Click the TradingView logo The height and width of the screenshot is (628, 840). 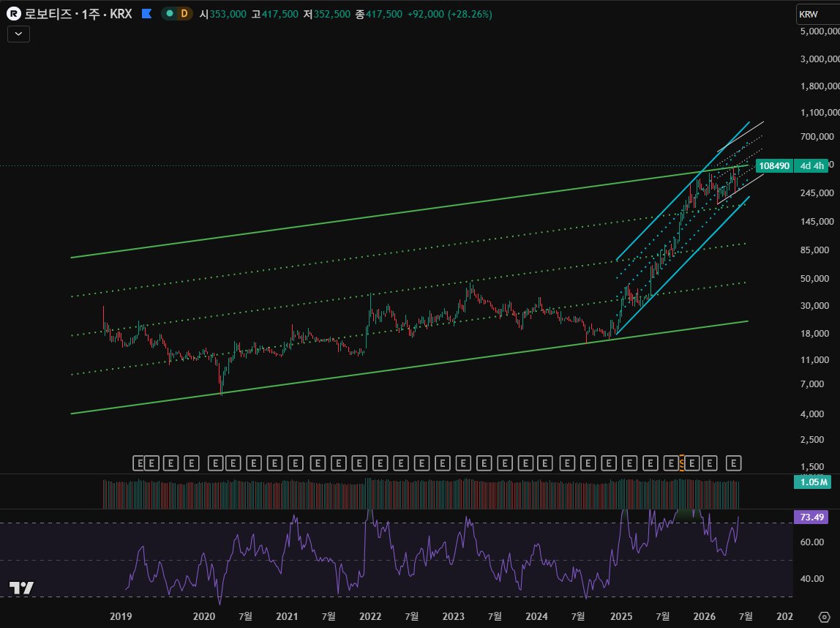[21, 588]
